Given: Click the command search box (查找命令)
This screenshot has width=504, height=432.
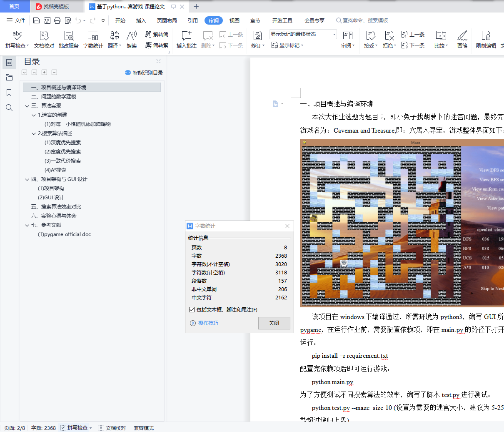Looking at the screenshot, I should point(362,20).
